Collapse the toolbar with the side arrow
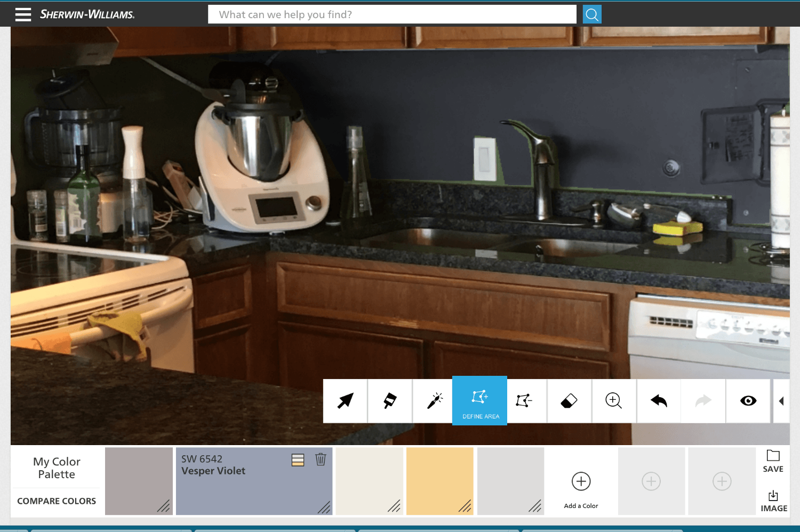This screenshot has height=532, width=800. click(x=781, y=401)
